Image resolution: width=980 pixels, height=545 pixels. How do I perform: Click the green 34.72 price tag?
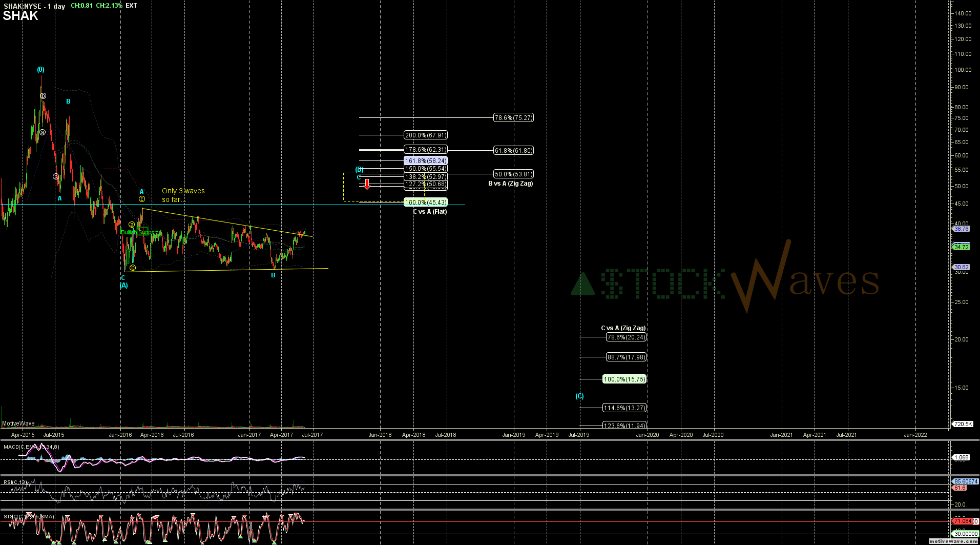coord(961,247)
